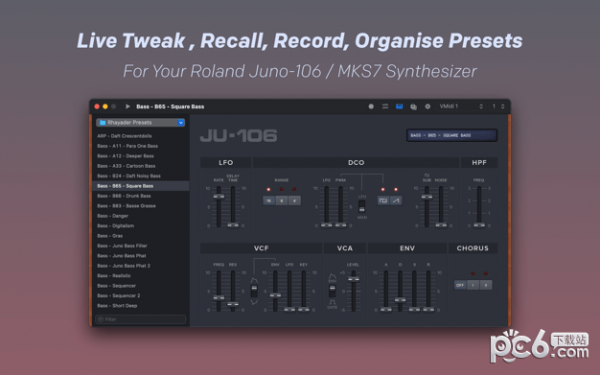Click the VCF Res slider handle
Viewport: 600px width, 375px height.
pos(233,305)
